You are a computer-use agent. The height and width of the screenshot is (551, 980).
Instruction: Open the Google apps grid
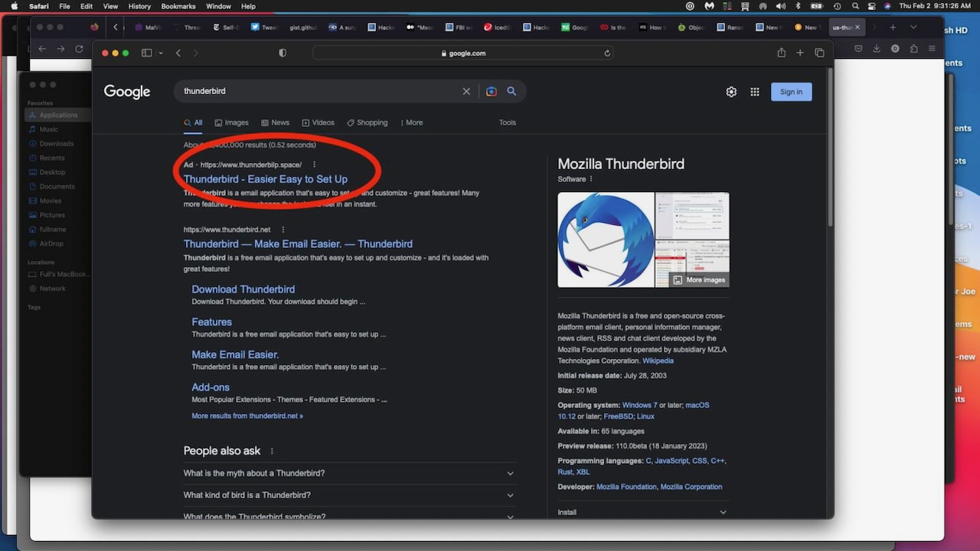click(755, 92)
